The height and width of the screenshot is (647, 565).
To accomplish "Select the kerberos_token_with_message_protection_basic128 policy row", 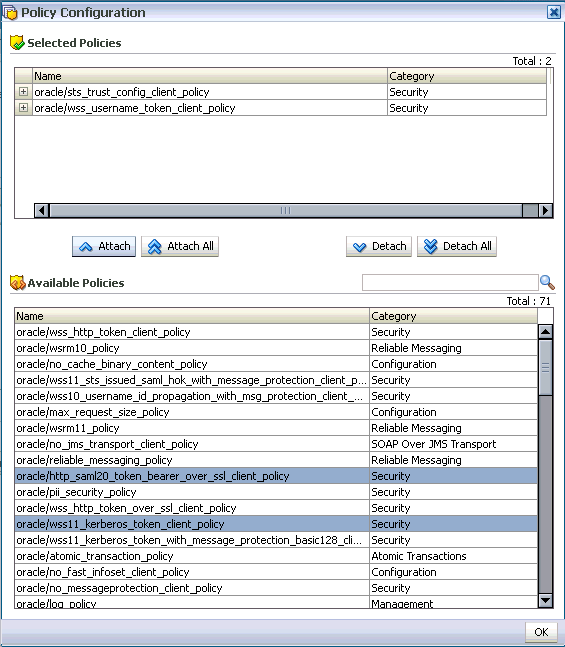I will pos(276,540).
